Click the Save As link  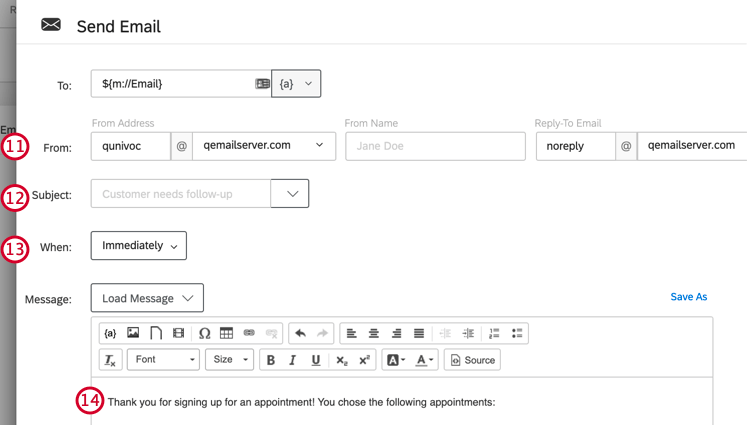pyautogui.click(x=688, y=297)
